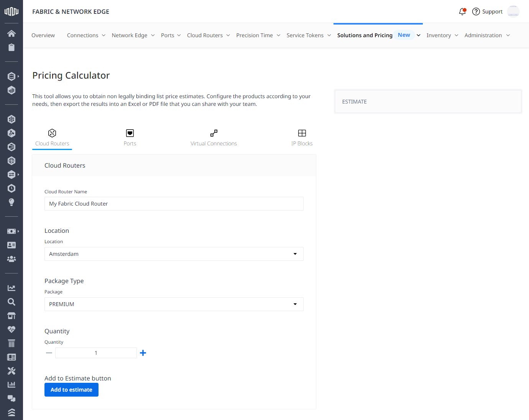Open the notifications bell
Viewport: 529px width, 420px height.
pos(462,12)
